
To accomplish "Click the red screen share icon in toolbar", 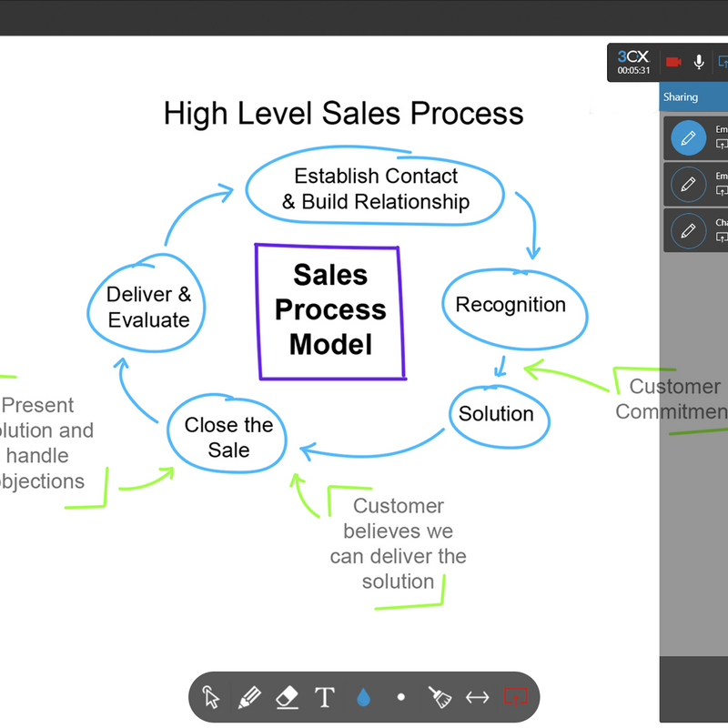I will [x=515, y=698].
